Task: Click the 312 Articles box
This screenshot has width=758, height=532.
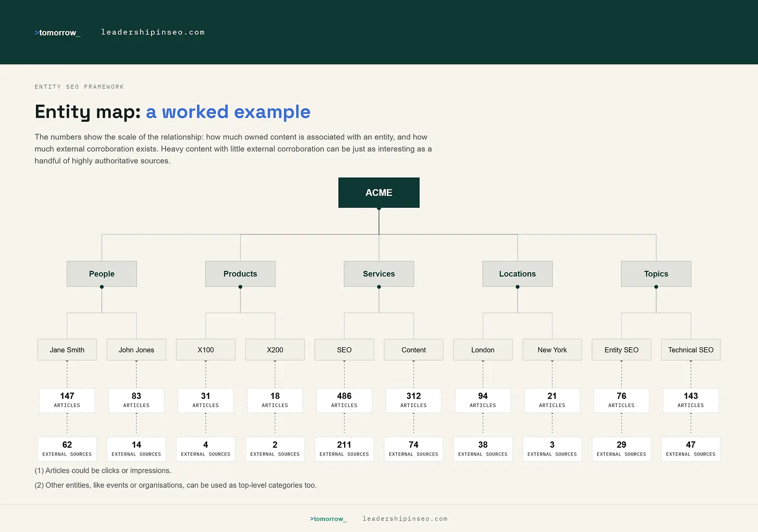Action: pyautogui.click(x=414, y=400)
